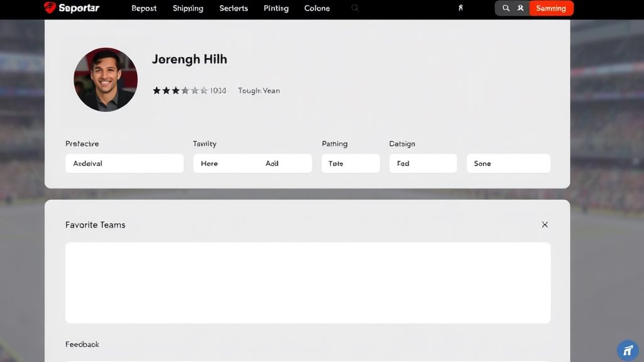Click the Favorite Teams heading
The height and width of the screenshot is (362, 644).
pyautogui.click(x=96, y=225)
